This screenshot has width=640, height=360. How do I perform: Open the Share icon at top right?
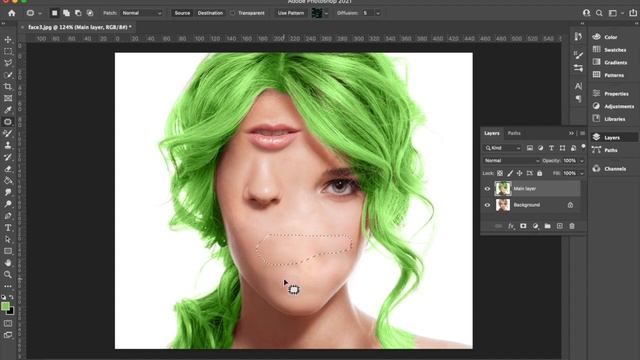[633, 13]
